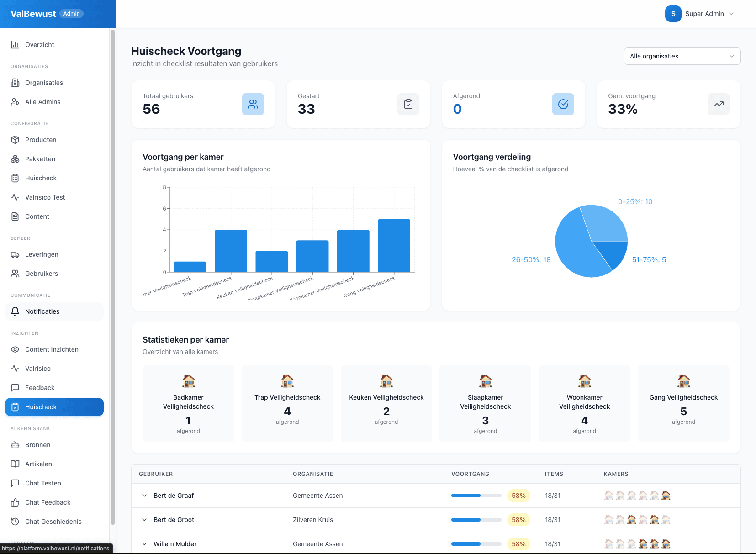Viewport: 756px width, 554px height.
Task: Open the Leveringen truck icon
Action: coord(15,254)
